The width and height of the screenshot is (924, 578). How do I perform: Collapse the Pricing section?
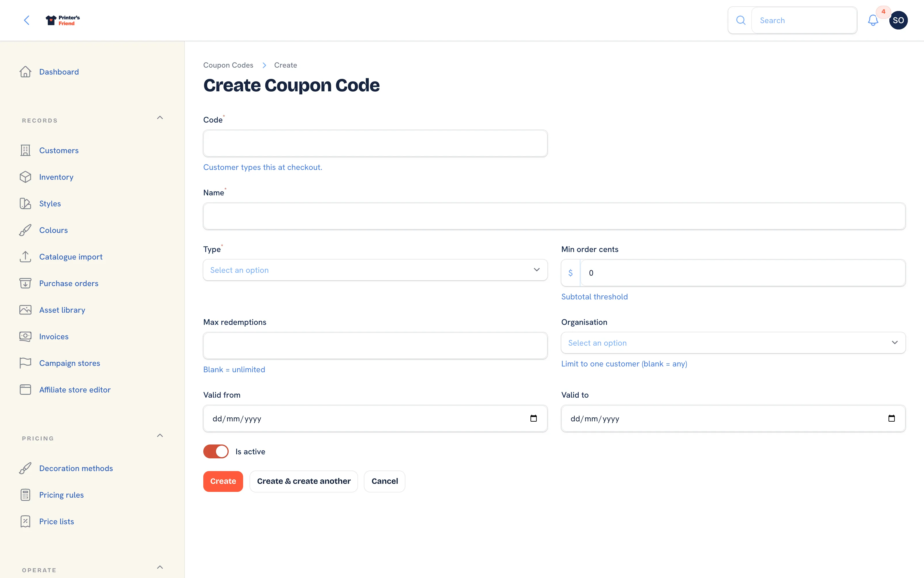point(160,436)
